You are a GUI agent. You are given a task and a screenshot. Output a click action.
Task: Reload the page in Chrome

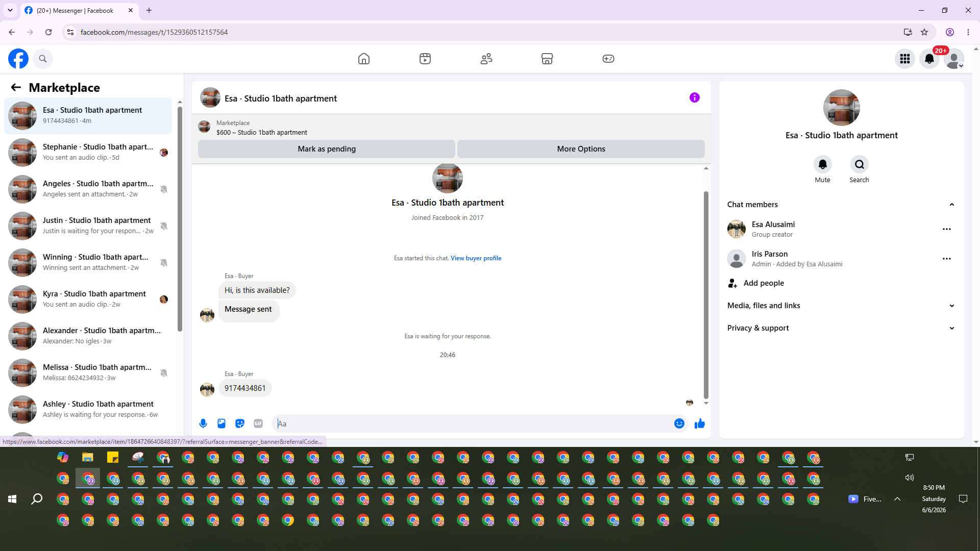(48, 32)
